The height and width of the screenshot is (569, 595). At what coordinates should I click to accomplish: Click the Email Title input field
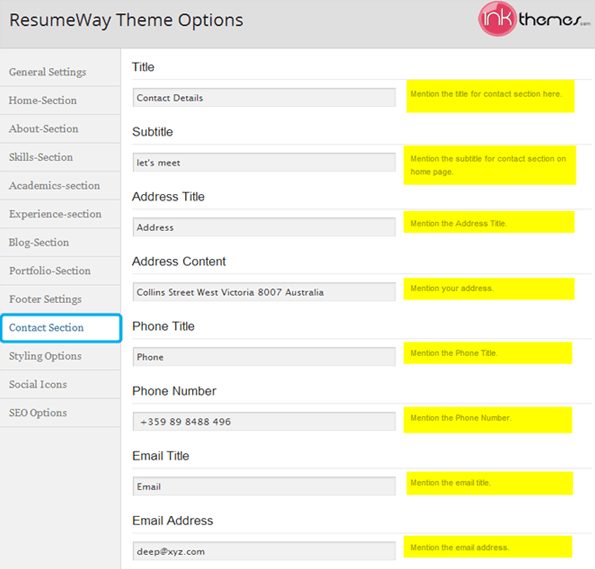pyautogui.click(x=264, y=486)
